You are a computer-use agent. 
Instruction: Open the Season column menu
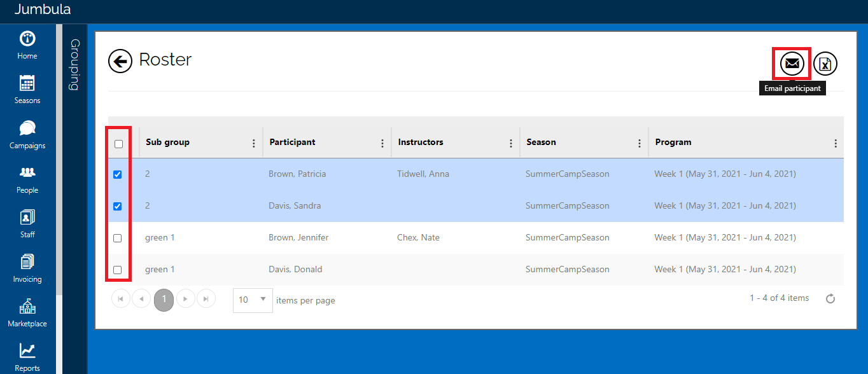point(640,144)
